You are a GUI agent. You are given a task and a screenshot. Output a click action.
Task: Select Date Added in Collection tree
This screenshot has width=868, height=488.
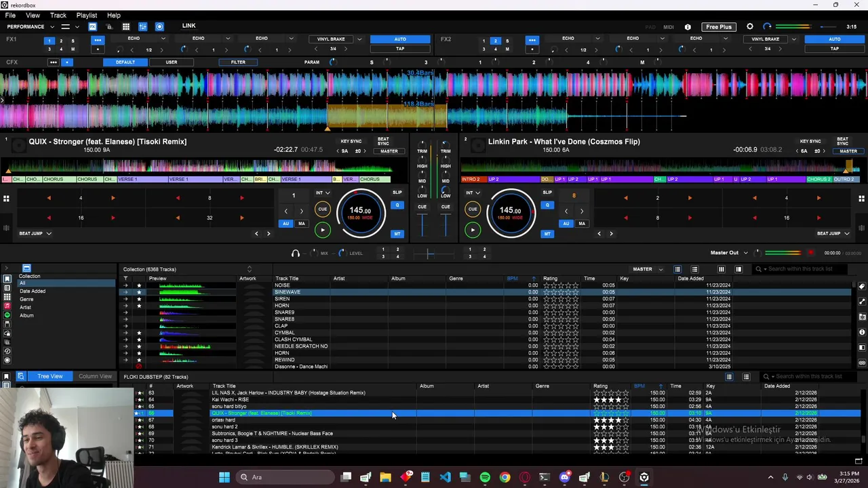tap(33, 291)
